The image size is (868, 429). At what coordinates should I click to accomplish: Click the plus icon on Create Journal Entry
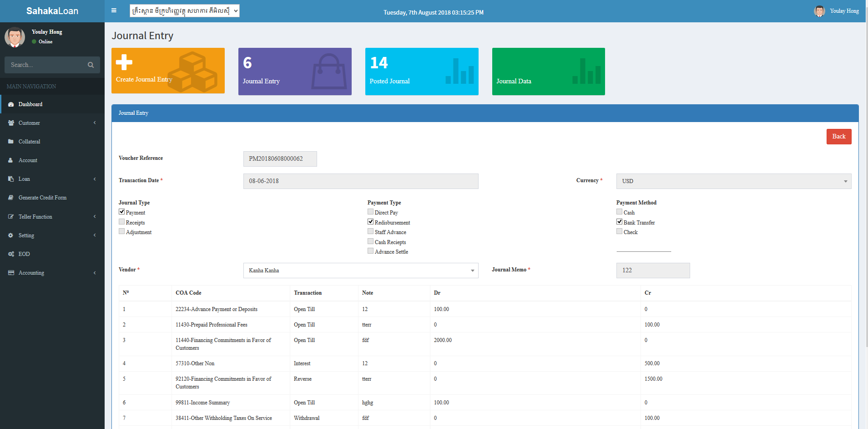coord(124,62)
